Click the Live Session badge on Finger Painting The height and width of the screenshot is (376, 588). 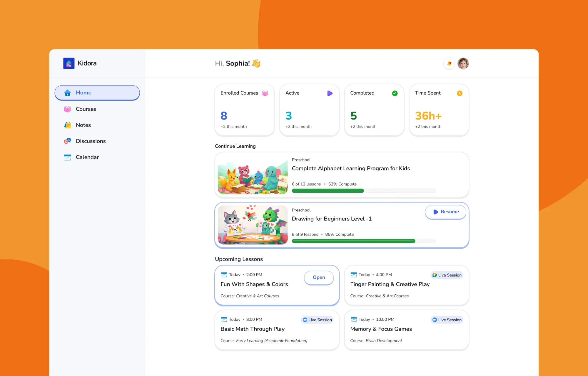(x=447, y=275)
